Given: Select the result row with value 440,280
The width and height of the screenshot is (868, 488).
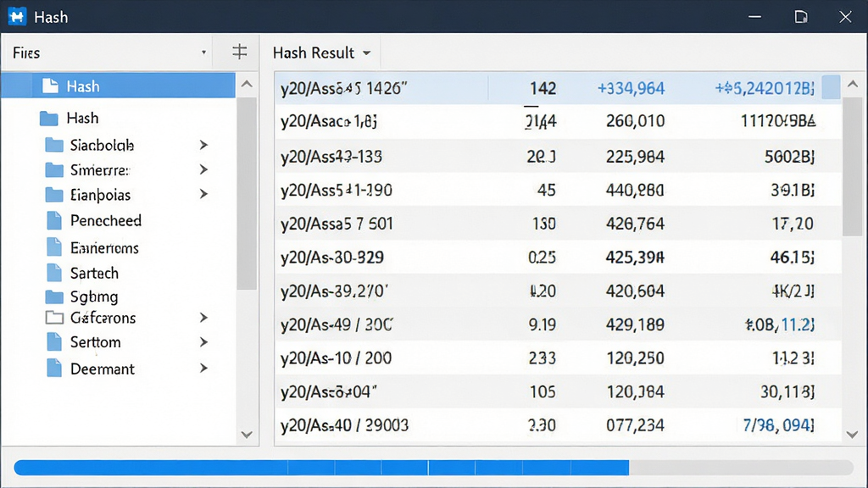Looking at the screenshot, I should pos(558,191).
